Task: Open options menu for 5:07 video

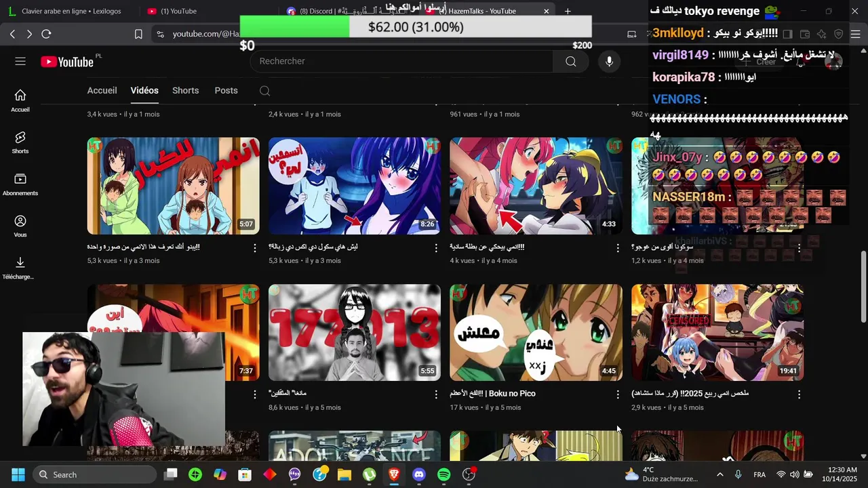Action: 255,248
